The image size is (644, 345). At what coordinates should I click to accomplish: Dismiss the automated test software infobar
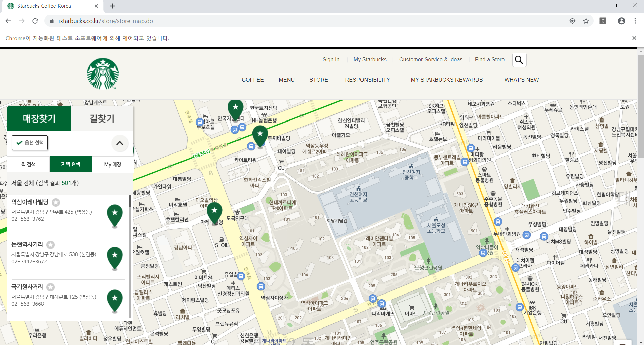point(634,38)
